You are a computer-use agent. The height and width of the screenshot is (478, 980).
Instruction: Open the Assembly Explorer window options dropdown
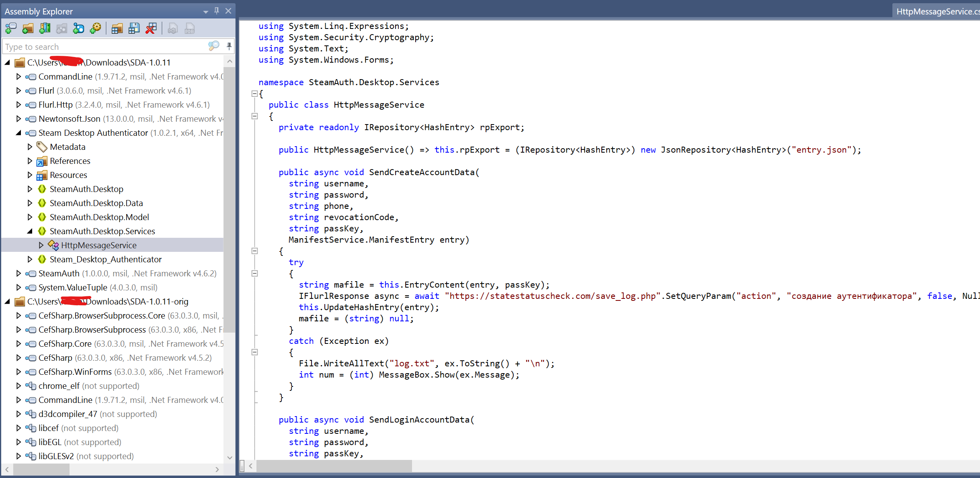[206, 12]
